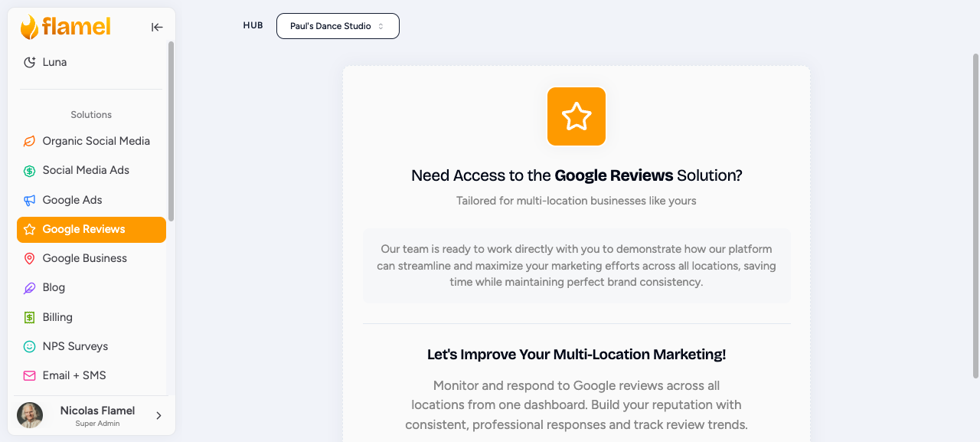Click the 'Solutions' section label
Image resolution: width=980 pixels, height=442 pixels.
tap(91, 115)
